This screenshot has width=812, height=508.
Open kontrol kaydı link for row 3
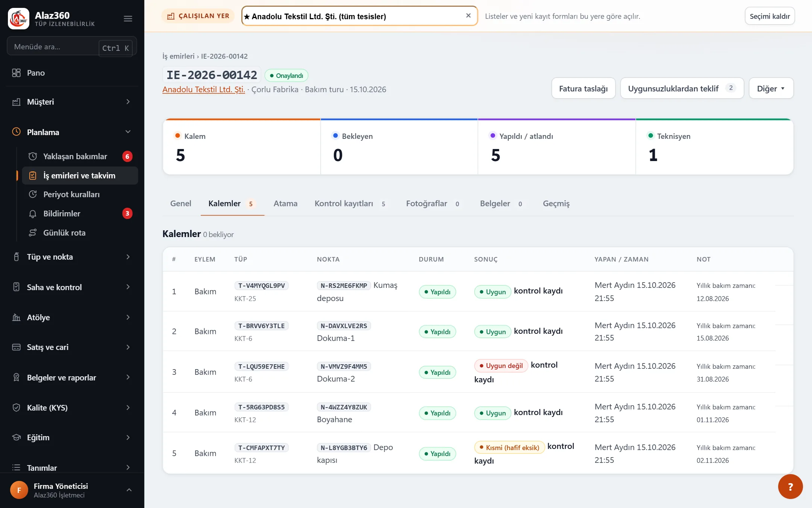[x=544, y=365]
